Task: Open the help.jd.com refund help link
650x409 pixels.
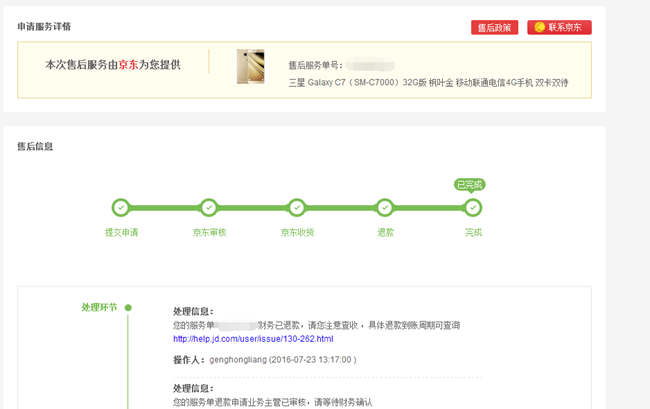Action: (253, 339)
